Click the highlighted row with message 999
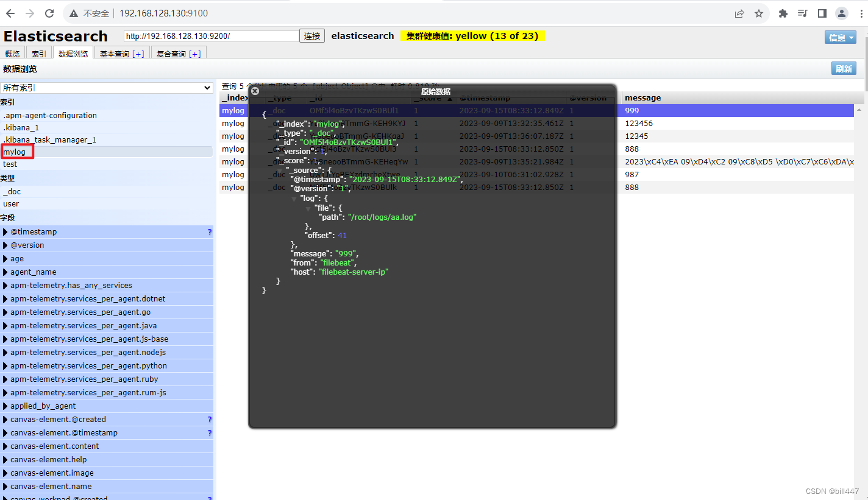This screenshot has width=868, height=500. [x=536, y=110]
